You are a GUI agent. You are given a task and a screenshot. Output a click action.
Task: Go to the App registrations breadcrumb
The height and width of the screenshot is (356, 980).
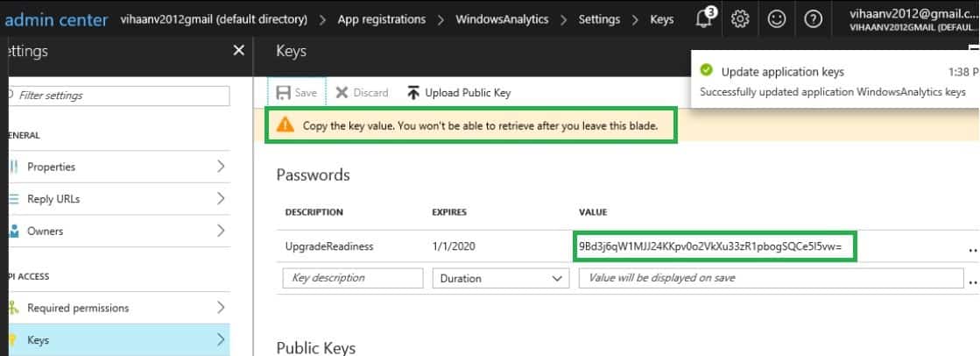pos(382,19)
